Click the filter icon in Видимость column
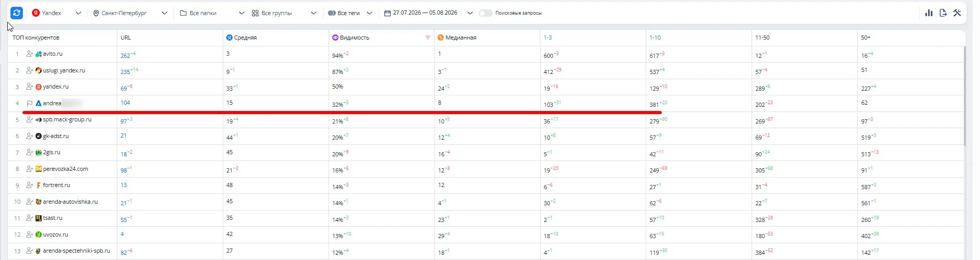Image resolution: width=980 pixels, height=260 pixels. pos(428,38)
